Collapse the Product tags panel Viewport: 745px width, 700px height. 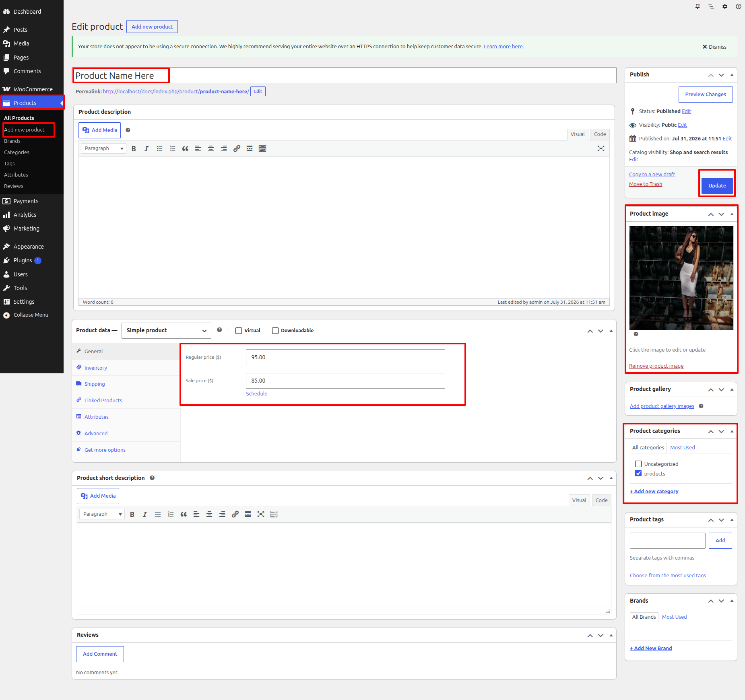(732, 520)
